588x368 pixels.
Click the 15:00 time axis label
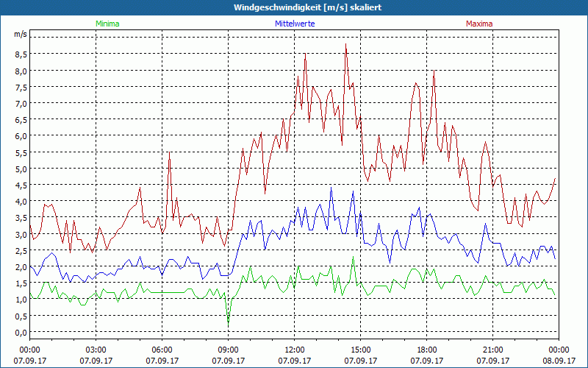360,350
